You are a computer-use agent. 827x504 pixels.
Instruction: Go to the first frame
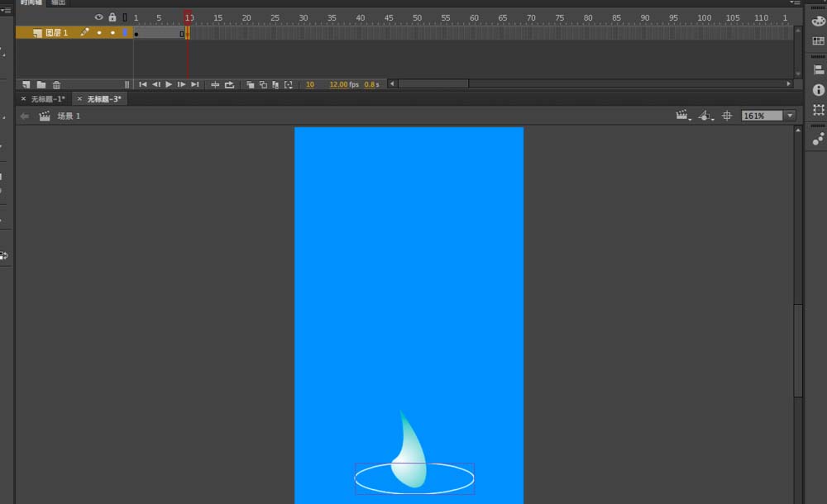143,84
